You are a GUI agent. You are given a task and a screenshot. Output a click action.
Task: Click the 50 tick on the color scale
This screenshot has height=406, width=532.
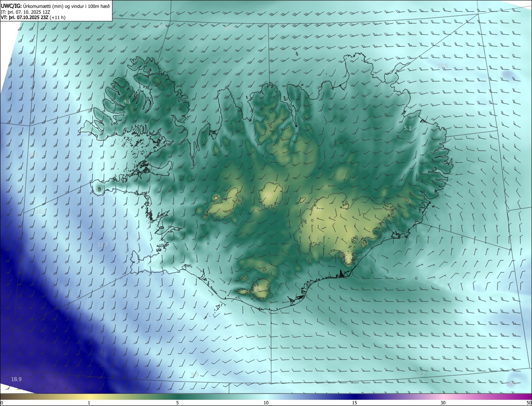pos(529,403)
